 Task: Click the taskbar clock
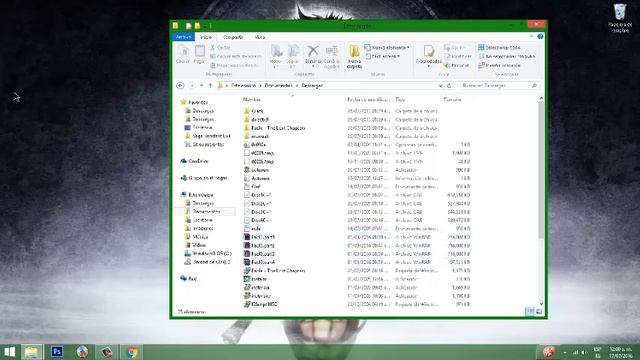(x=620, y=352)
